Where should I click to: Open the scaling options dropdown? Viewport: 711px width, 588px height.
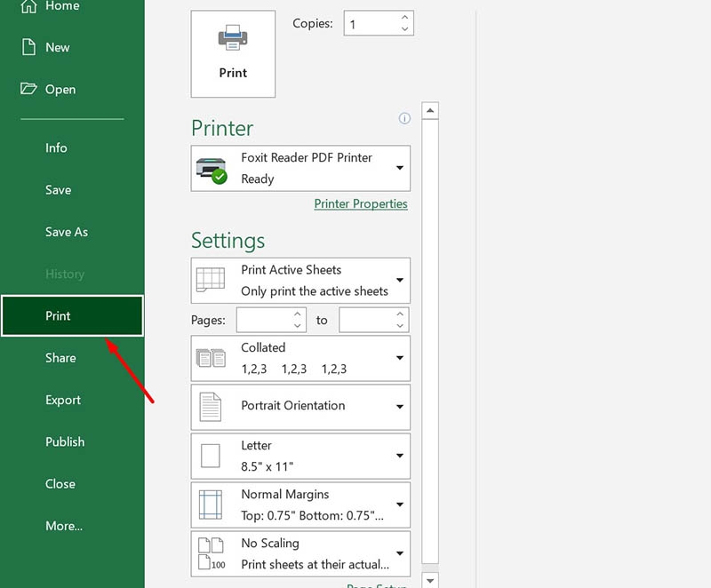pos(400,553)
